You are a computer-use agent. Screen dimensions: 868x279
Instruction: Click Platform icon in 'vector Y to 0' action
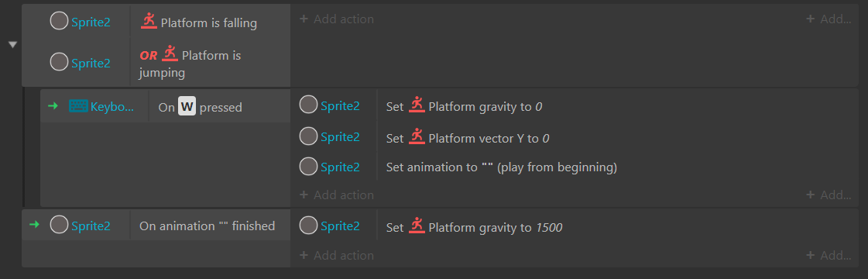417,136
